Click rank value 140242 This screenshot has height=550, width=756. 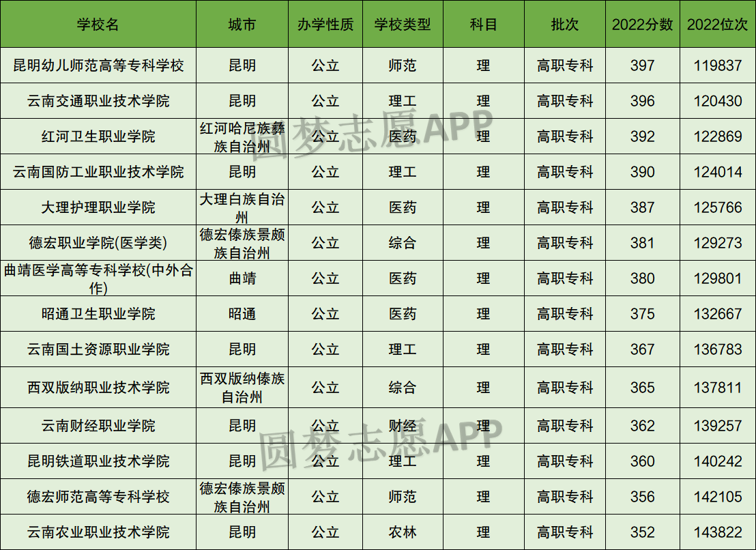pos(717,461)
